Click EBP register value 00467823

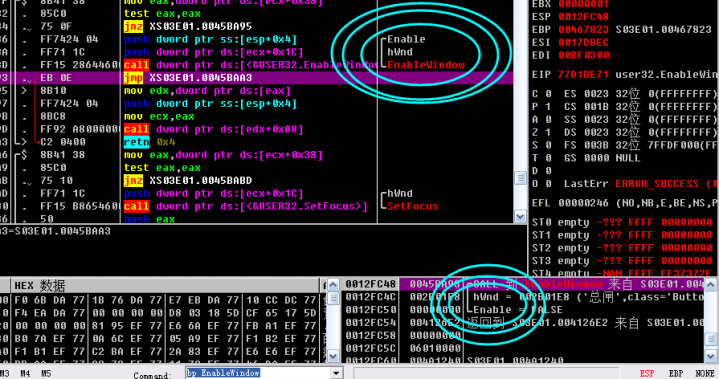[583, 30]
